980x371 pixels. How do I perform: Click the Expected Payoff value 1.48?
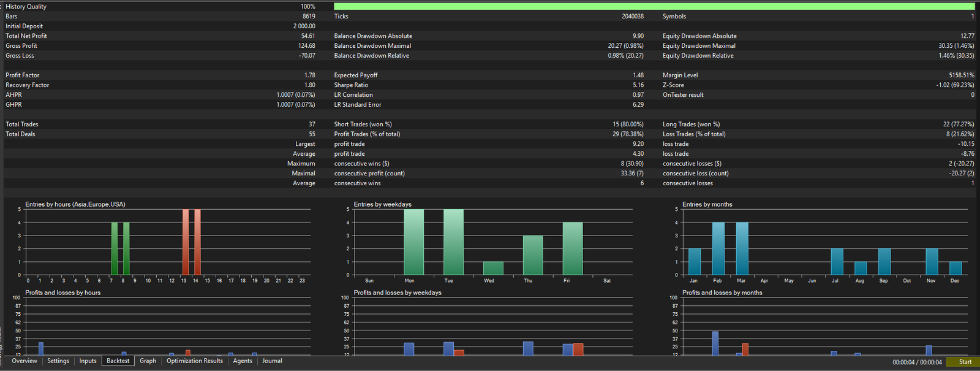click(638, 75)
